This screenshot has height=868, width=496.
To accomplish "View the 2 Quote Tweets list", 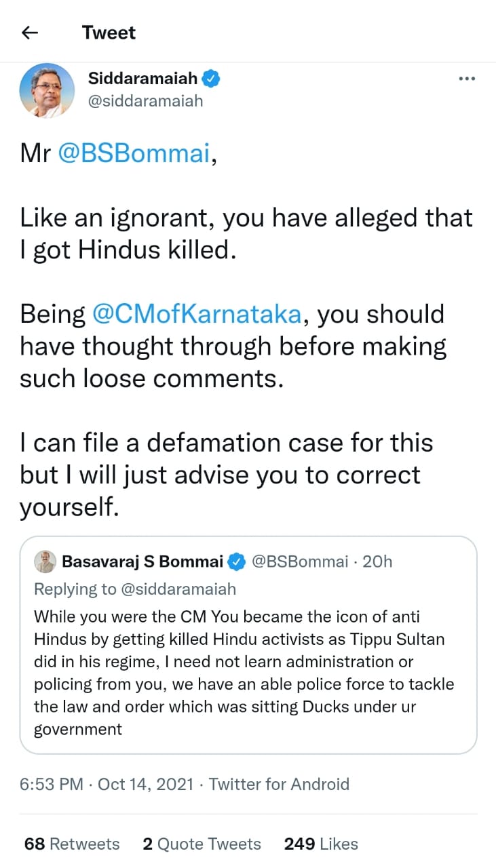I will coord(202,844).
